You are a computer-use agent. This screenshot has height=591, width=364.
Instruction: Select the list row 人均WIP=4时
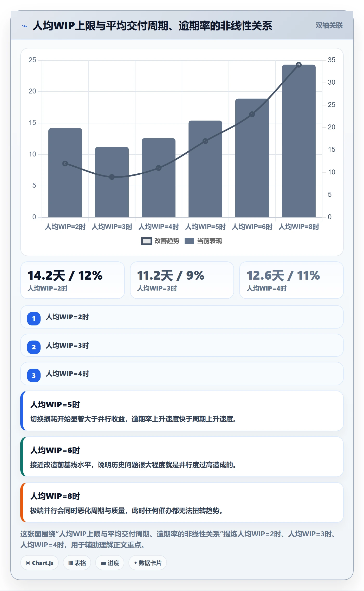pos(182,374)
